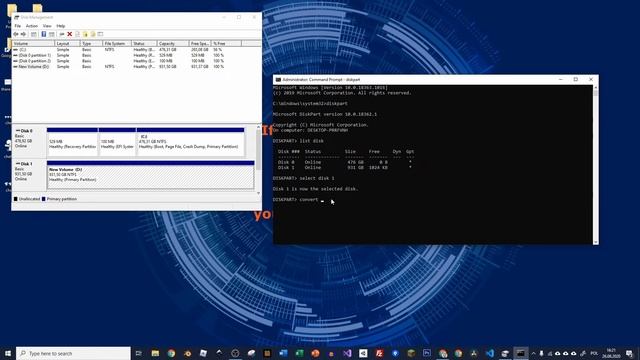Image resolution: width=640 pixels, height=360 pixels.
Task: Select the 100 MB EFI System partition block
Action: [x=117, y=142]
